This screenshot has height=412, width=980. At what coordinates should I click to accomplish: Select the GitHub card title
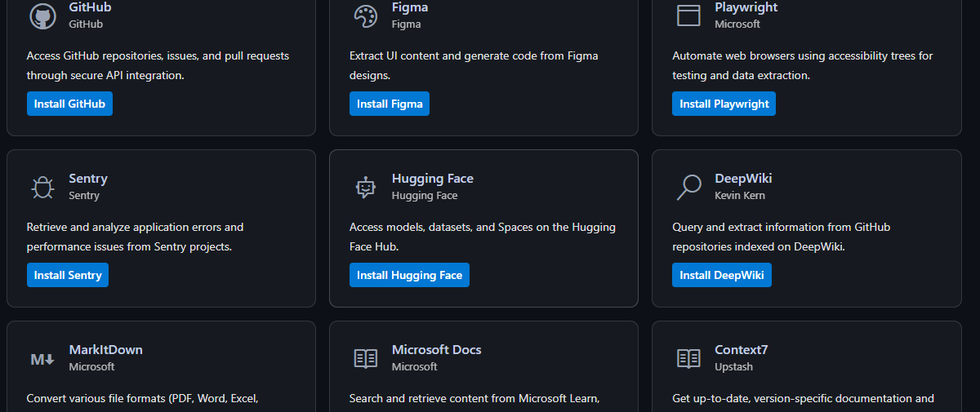click(90, 7)
